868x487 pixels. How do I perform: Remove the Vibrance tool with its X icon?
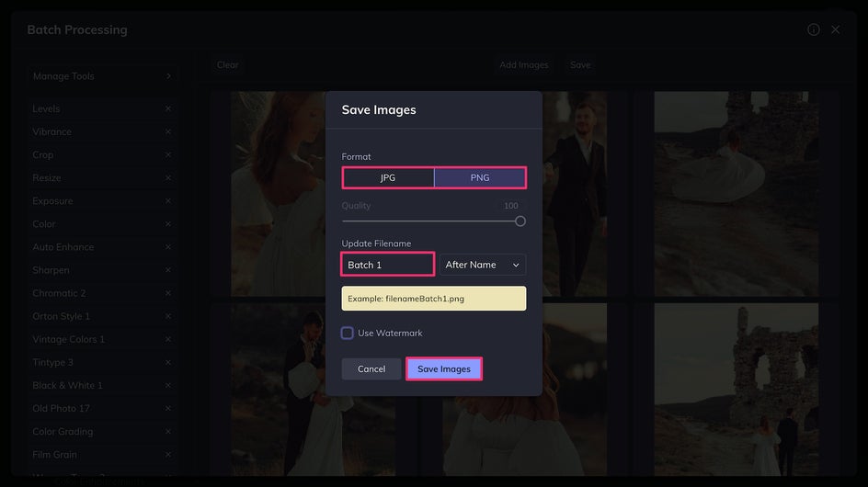click(167, 131)
